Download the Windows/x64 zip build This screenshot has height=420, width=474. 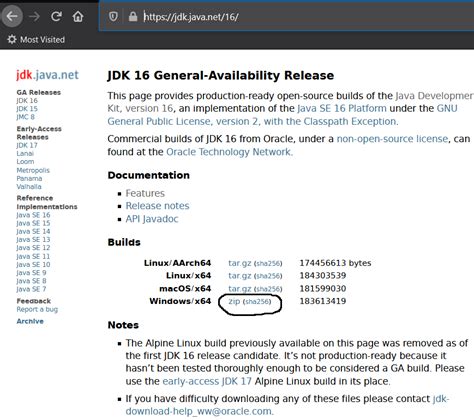pyautogui.click(x=234, y=301)
